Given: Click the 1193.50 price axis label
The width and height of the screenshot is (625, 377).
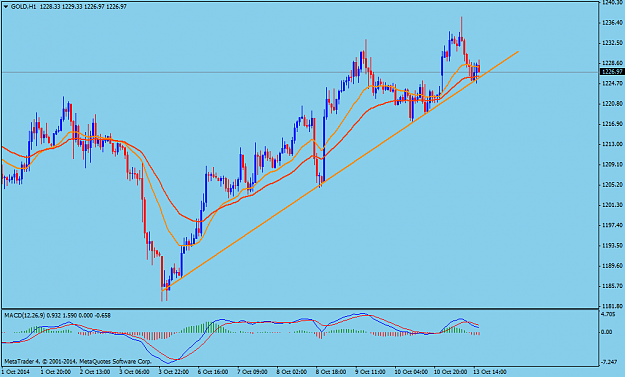Looking at the screenshot, I should click(x=613, y=245).
